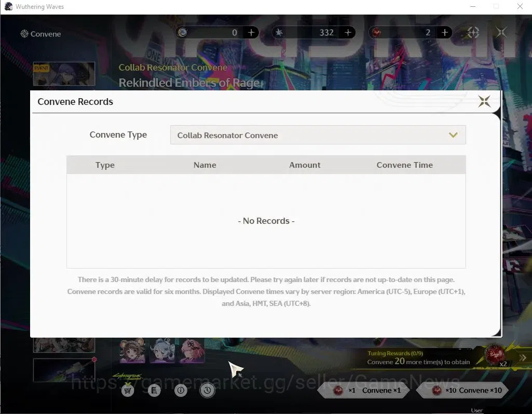The height and width of the screenshot is (414, 532).
Task: Select the weapon banner thumbnail with red dot
Action: coord(64,370)
